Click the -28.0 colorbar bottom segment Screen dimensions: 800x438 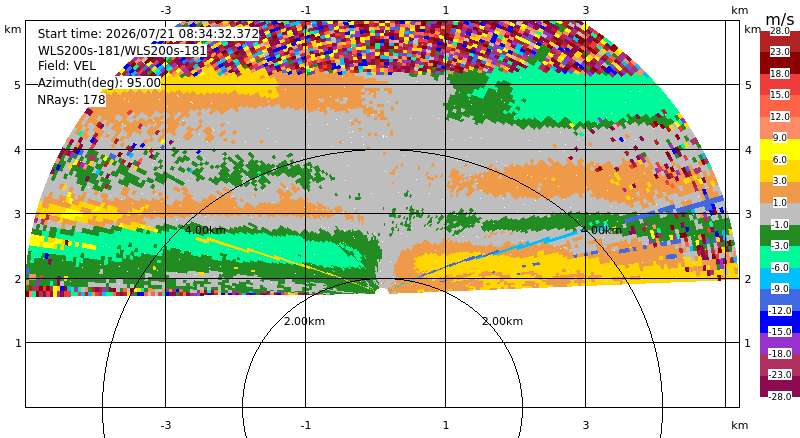[x=780, y=386]
